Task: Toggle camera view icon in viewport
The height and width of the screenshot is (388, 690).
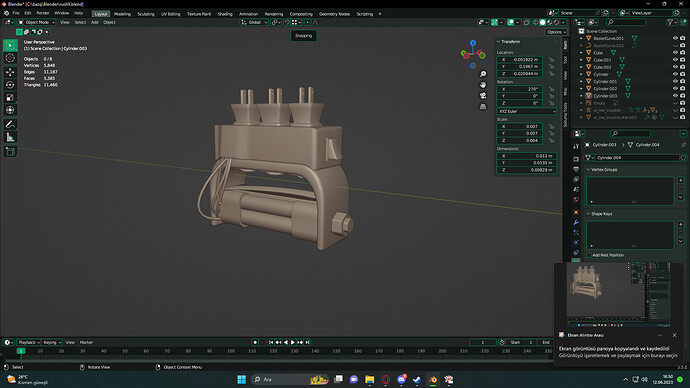Action: (x=483, y=95)
